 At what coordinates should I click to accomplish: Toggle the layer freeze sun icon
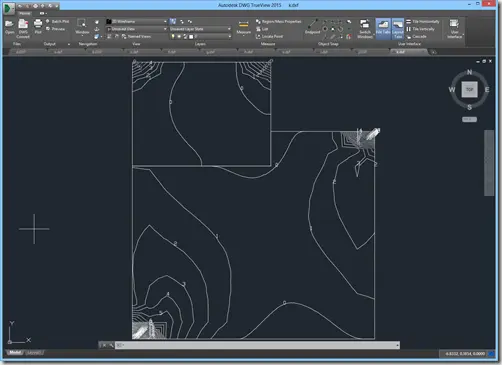[179, 36]
